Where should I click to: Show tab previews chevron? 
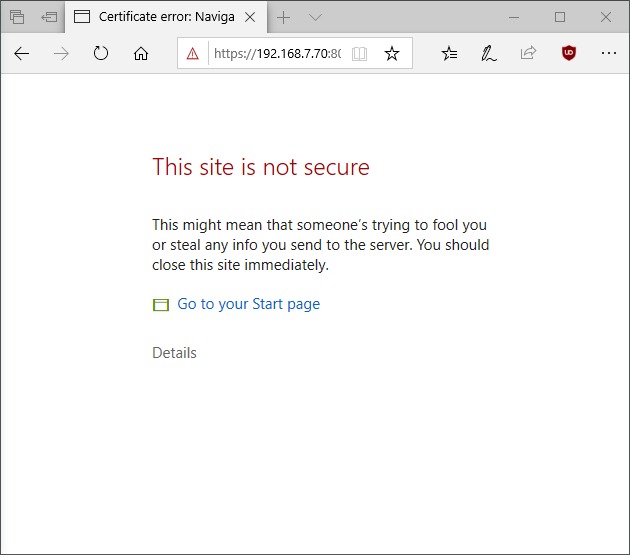tap(315, 17)
